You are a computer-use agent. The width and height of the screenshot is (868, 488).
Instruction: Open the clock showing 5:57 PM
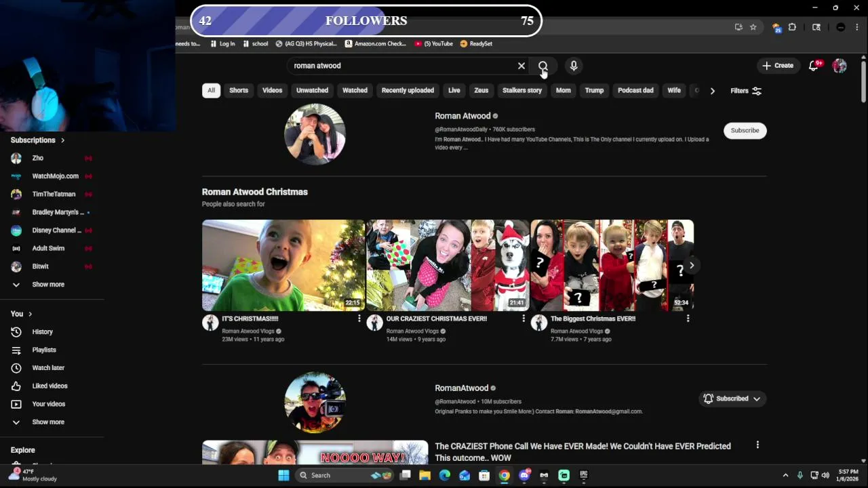[848, 475]
